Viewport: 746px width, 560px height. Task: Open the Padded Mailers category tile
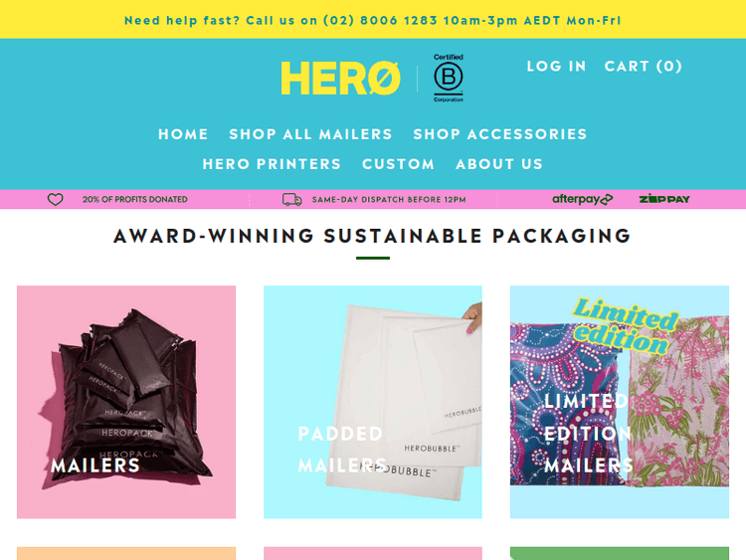tap(373, 402)
